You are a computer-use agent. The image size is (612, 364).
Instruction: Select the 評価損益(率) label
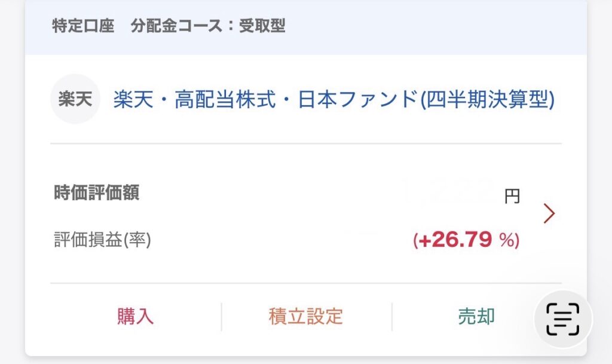tap(102, 240)
